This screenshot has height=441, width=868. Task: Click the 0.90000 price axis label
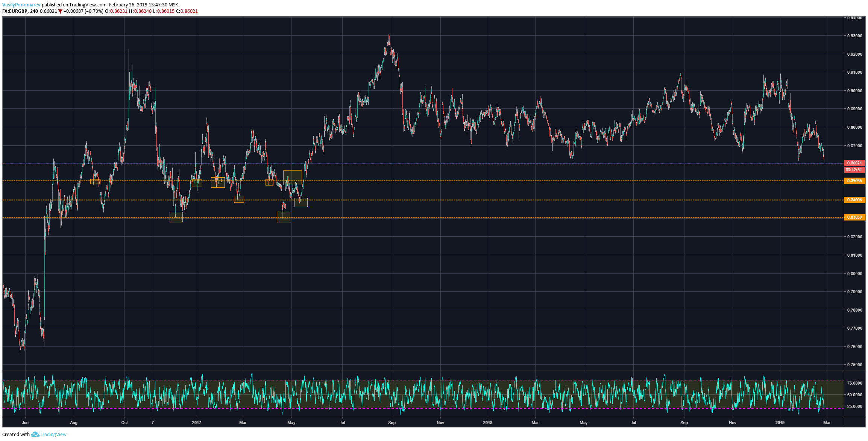(854, 91)
